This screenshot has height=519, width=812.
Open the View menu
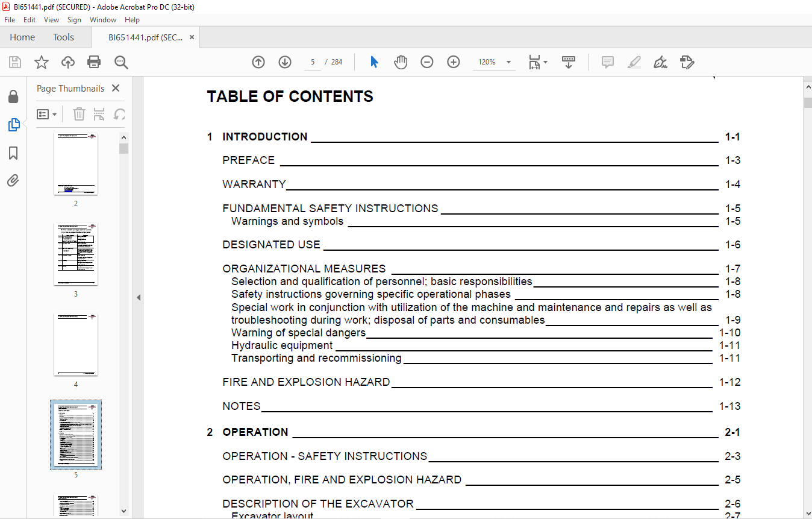pos(51,20)
